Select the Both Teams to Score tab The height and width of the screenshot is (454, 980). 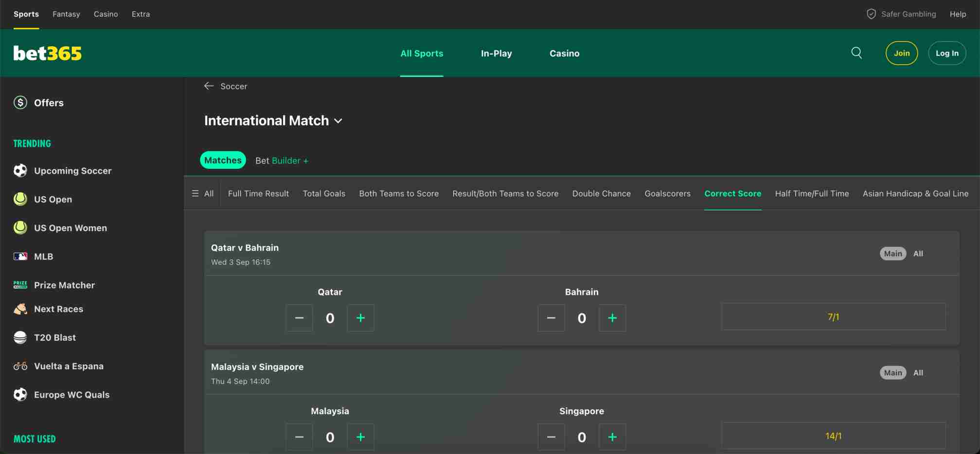(399, 194)
